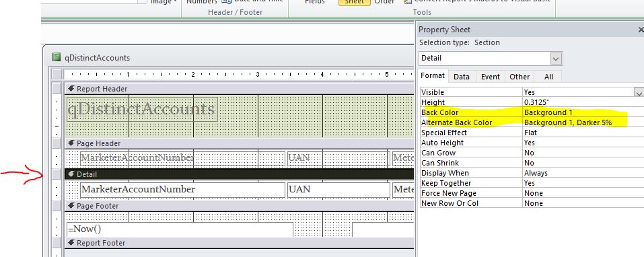Switch to the Data tab
The width and height of the screenshot is (644, 257).
point(461,77)
